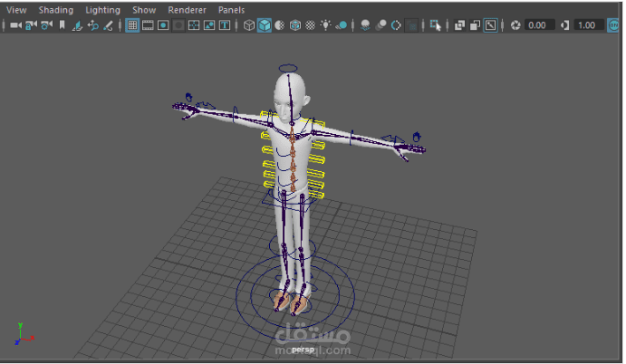Click the Use All Lights bulb icon
Screen dimensions: 626x364
tap(326, 25)
